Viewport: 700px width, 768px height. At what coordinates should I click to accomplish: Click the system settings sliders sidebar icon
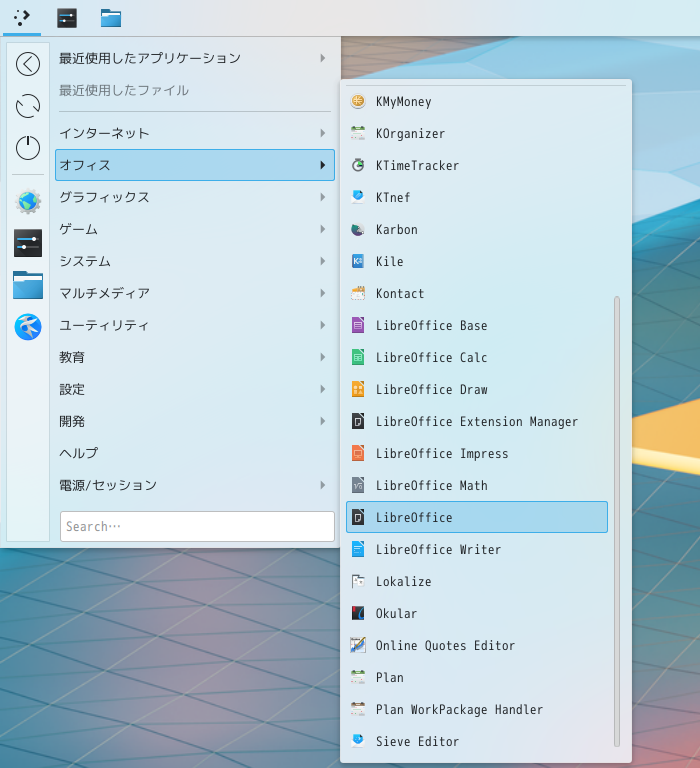click(x=28, y=243)
